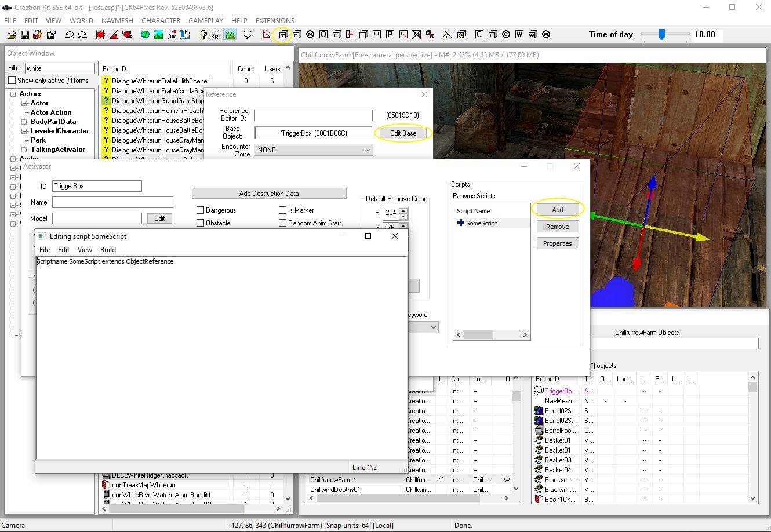The width and height of the screenshot is (771, 532).
Task: Toggle the SKY icon
Action: 216,35
